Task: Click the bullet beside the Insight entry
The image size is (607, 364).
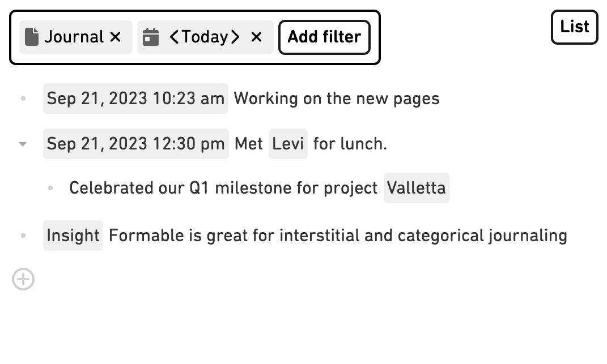Action: (23, 235)
